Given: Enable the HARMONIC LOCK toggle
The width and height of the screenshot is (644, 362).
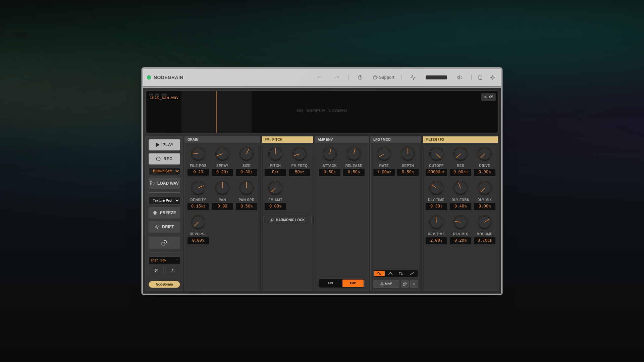Looking at the screenshot, I should (287, 220).
